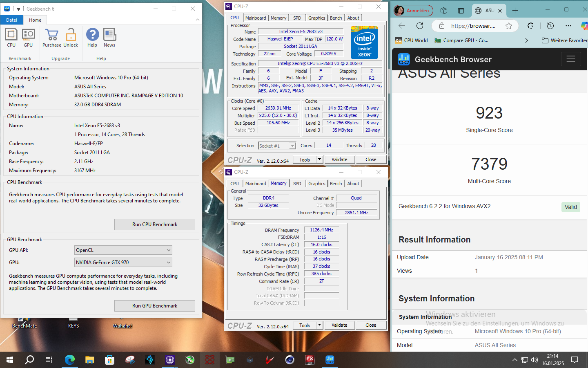Open Datei tab in Geekbench

(12, 20)
